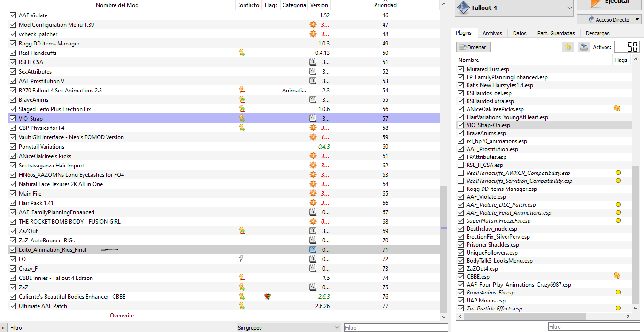Image resolution: width=644 pixels, height=332 pixels.
Task: Open the Datos tab
Action: [520, 33]
